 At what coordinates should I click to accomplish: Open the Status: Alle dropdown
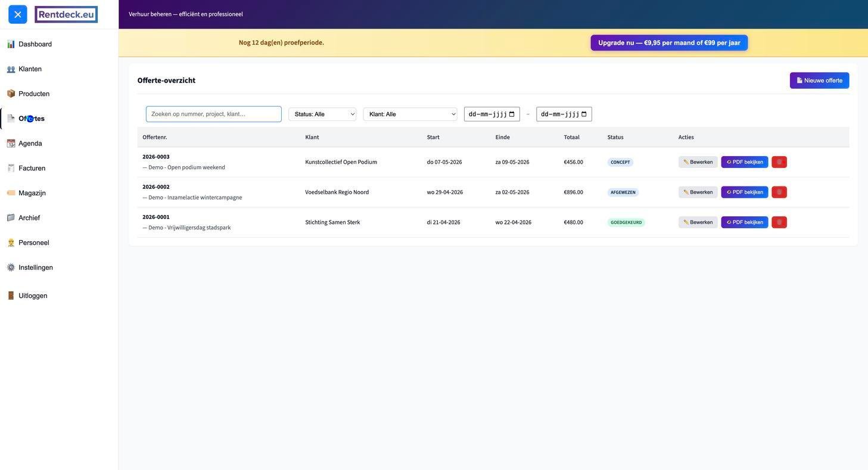322,114
